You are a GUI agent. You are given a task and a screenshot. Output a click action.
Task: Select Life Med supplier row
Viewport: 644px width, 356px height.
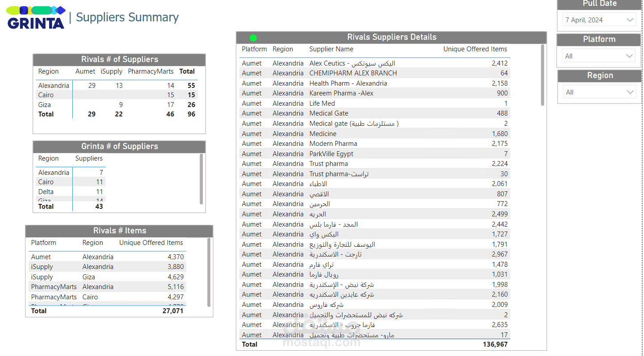(375, 103)
